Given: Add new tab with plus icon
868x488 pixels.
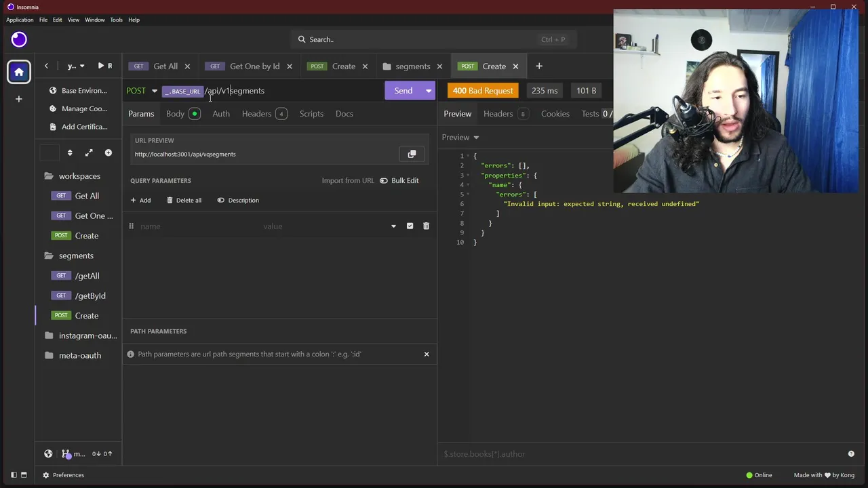Looking at the screenshot, I should point(539,66).
